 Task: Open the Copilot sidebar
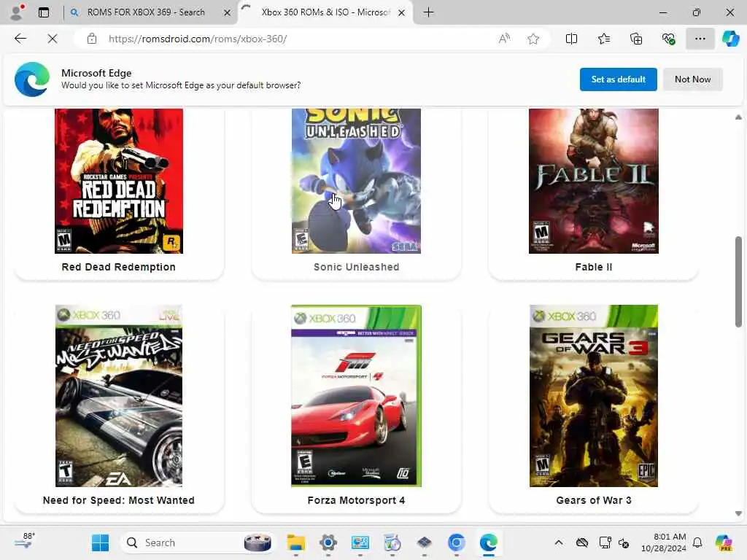pyautogui.click(x=730, y=39)
